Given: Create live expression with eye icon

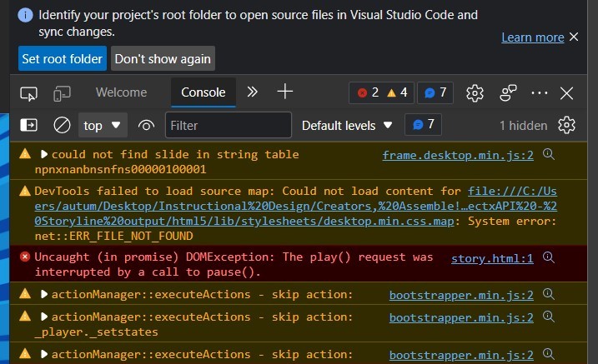Looking at the screenshot, I should click(x=146, y=125).
